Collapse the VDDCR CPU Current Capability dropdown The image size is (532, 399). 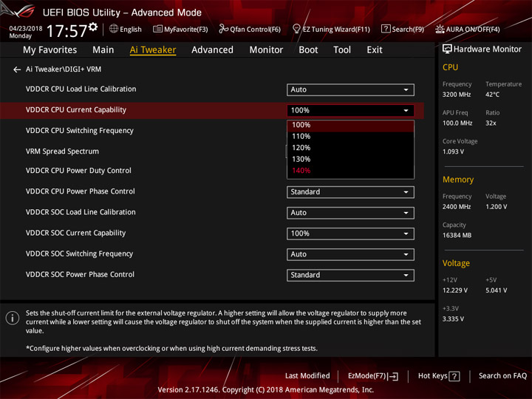tap(350, 110)
